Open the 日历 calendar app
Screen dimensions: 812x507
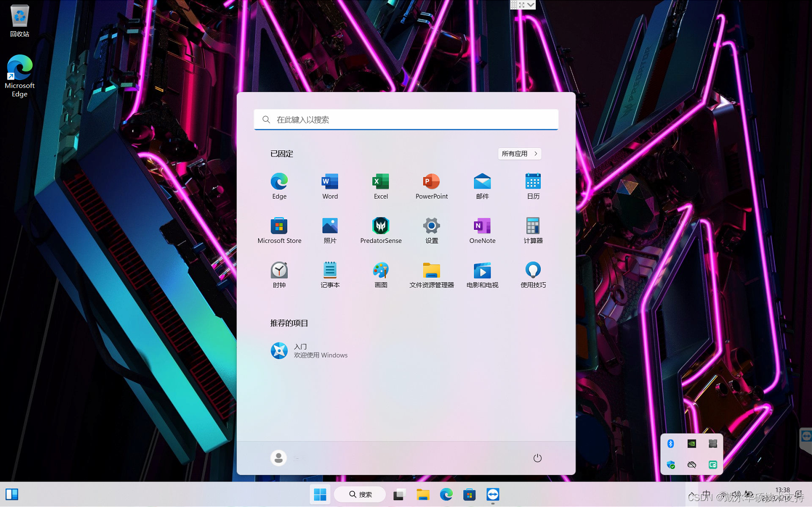pos(533,186)
